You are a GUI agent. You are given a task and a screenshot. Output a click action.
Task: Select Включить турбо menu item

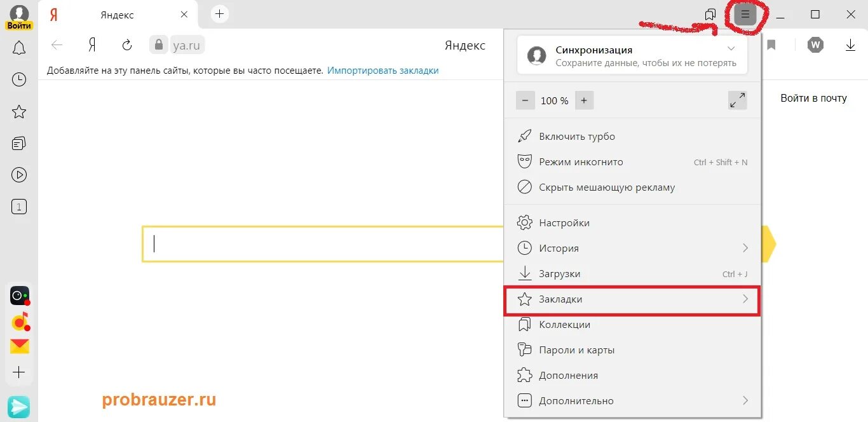tap(632, 136)
